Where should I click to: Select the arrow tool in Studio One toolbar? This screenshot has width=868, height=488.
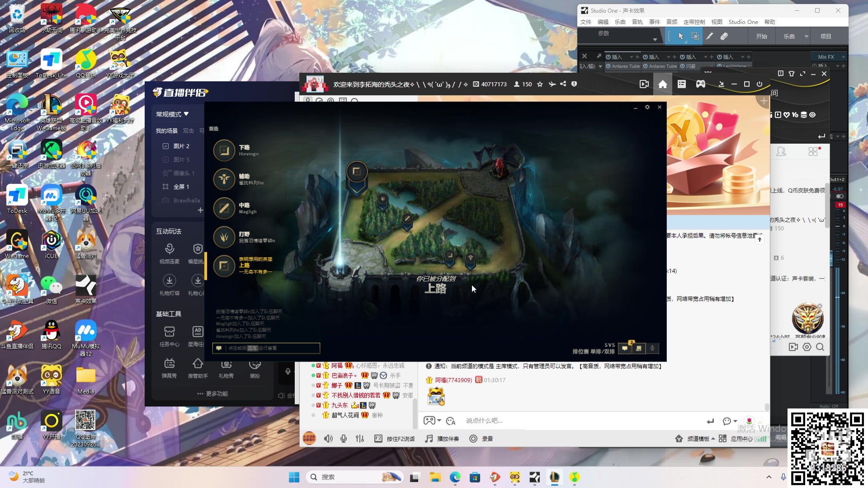point(681,36)
